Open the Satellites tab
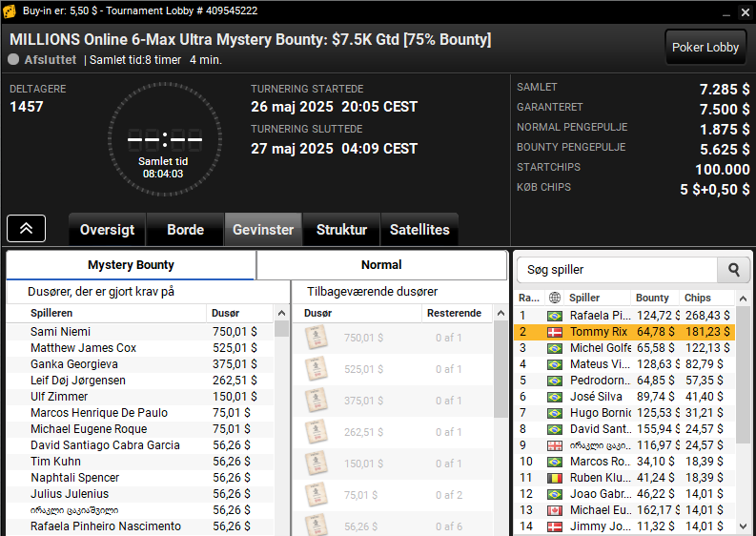756x536 pixels. point(419,230)
